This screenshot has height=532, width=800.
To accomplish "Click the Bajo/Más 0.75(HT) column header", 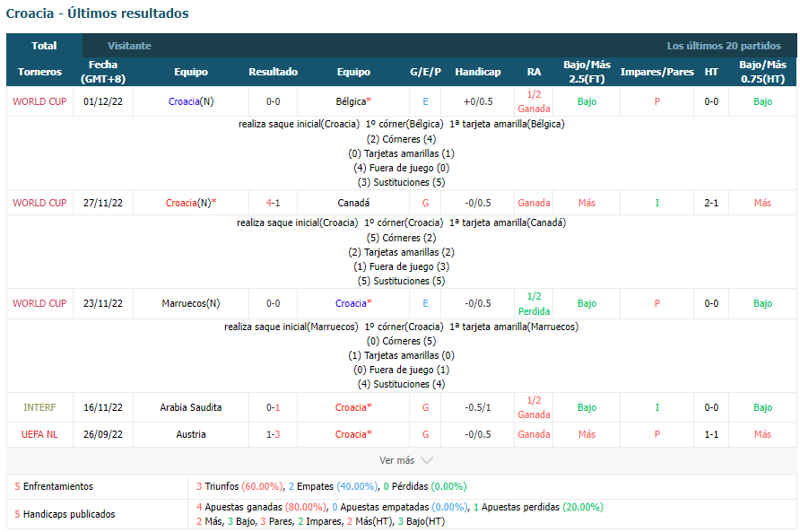I will pyautogui.click(x=762, y=72).
